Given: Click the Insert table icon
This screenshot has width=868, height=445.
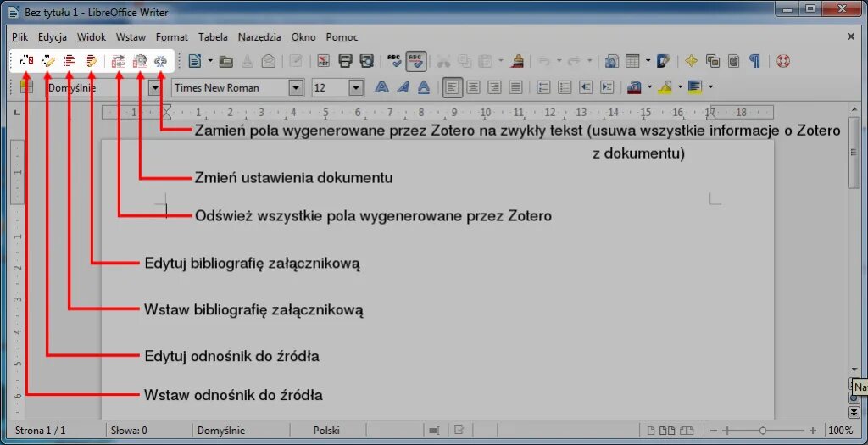Looking at the screenshot, I should [x=632, y=61].
